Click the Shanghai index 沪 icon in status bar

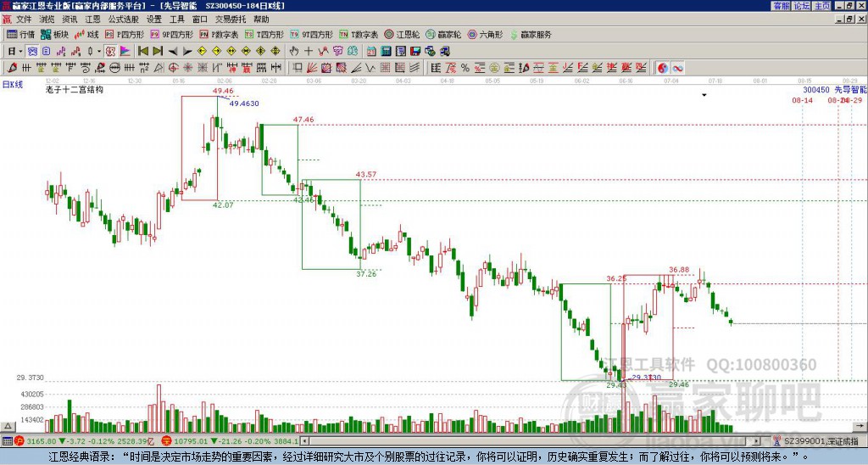click(x=20, y=441)
